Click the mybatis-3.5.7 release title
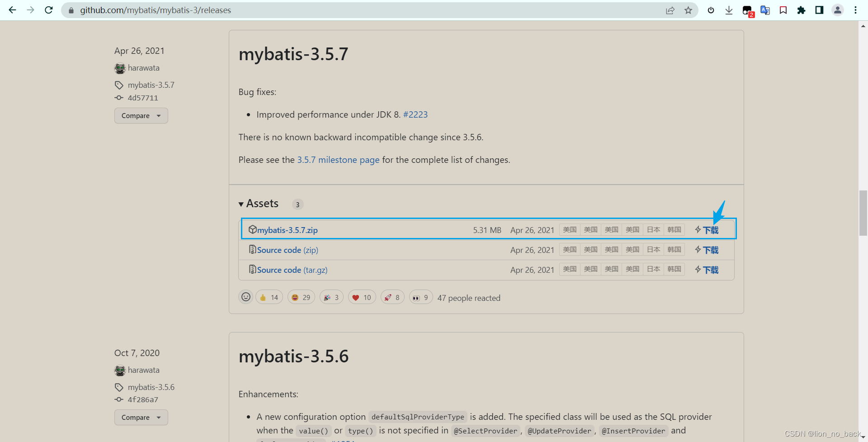Screen dimensions: 868x442 click(x=293, y=54)
